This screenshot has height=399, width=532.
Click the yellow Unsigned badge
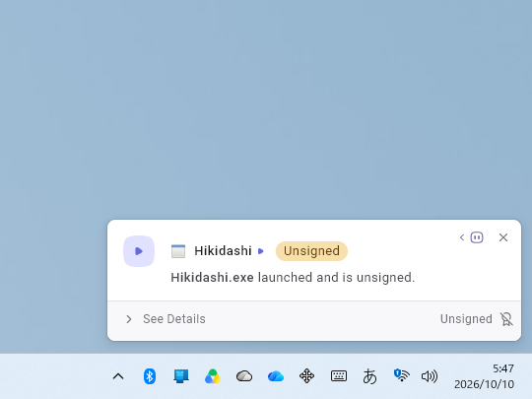click(311, 251)
